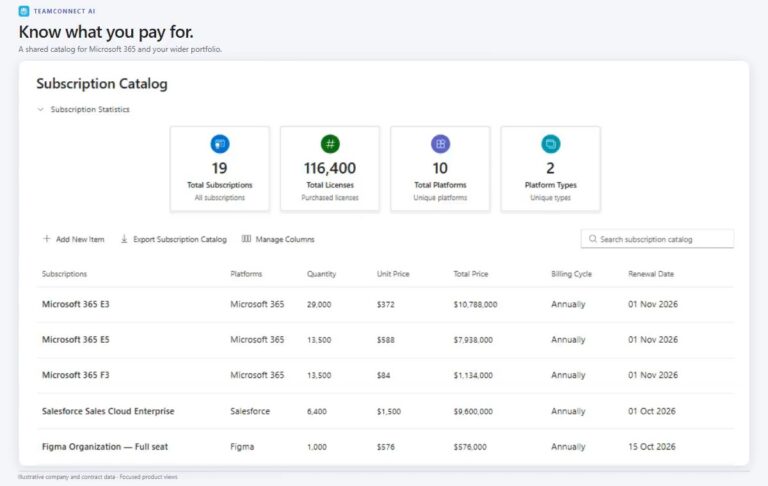Click the Know what you pay for heading

click(x=106, y=32)
